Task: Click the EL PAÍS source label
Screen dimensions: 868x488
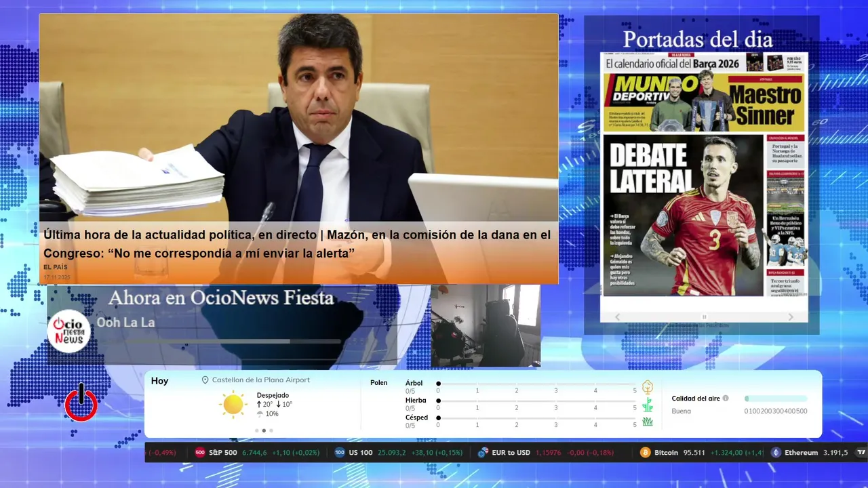Action: coord(56,268)
